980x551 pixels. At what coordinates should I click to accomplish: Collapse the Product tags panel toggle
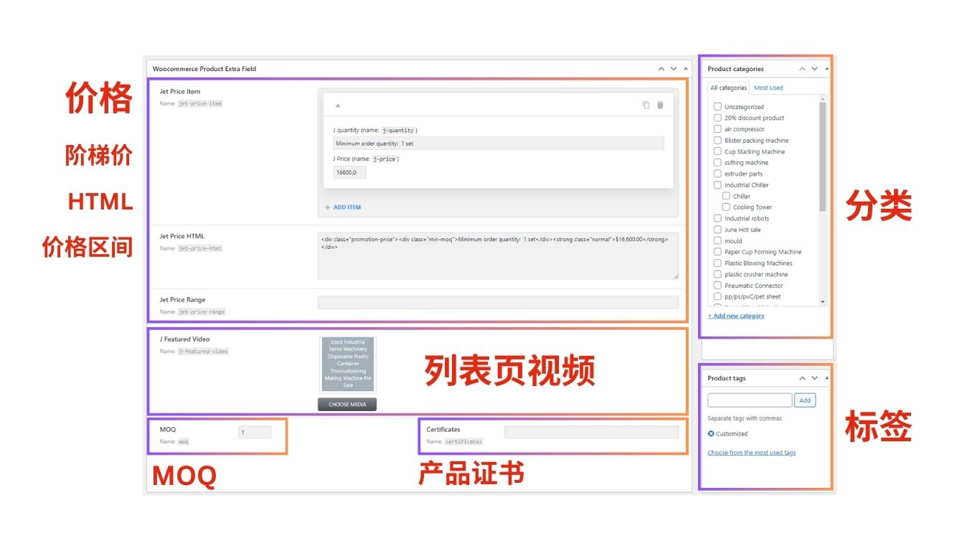826,378
